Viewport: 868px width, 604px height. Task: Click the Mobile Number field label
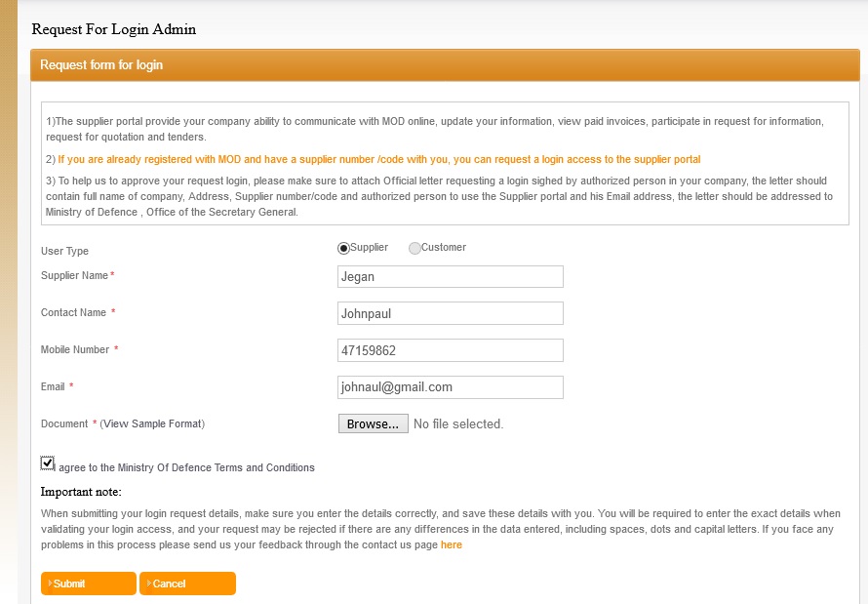[x=75, y=349]
